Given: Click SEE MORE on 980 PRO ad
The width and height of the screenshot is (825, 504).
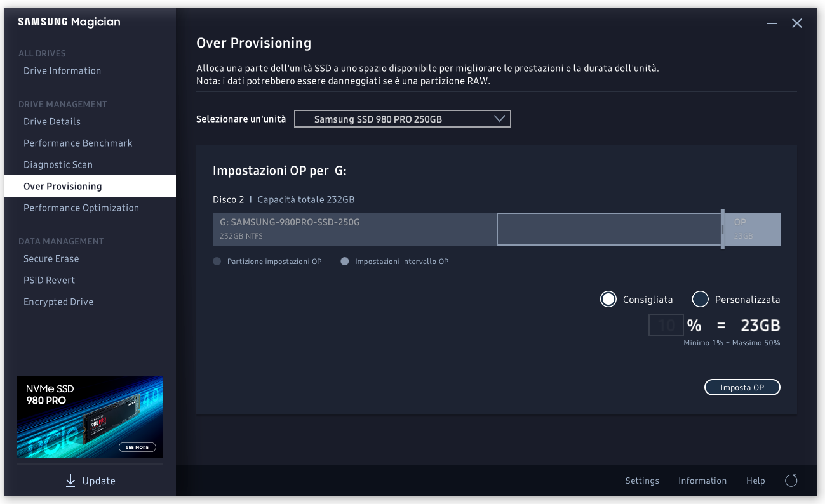Looking at the screenshot, I should coord(137,447).
